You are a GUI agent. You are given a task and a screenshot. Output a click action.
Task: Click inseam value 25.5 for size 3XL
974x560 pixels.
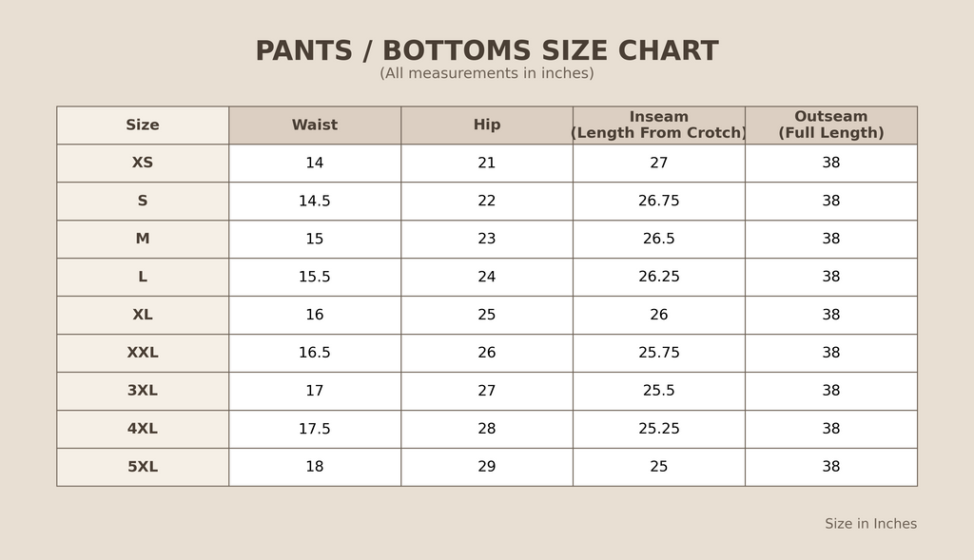658,391
